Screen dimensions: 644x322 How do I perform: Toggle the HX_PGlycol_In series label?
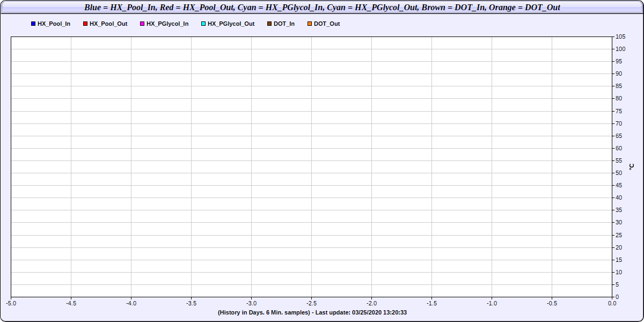click(x=167, y=24)
